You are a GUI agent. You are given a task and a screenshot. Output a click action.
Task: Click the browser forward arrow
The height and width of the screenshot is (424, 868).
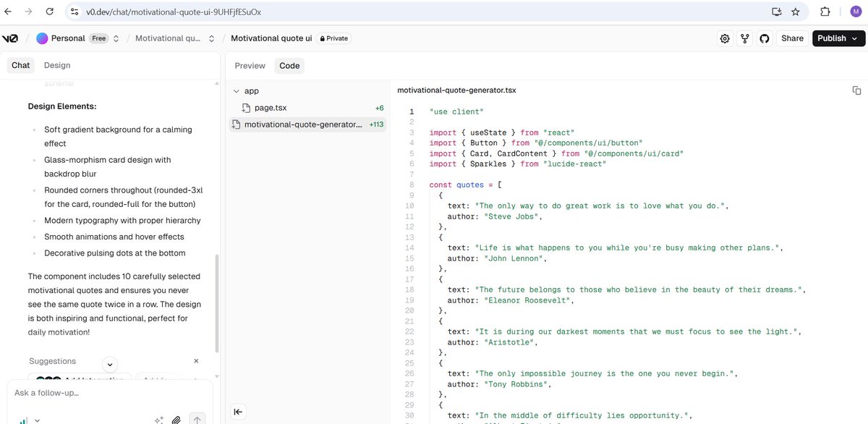point(28,12)
